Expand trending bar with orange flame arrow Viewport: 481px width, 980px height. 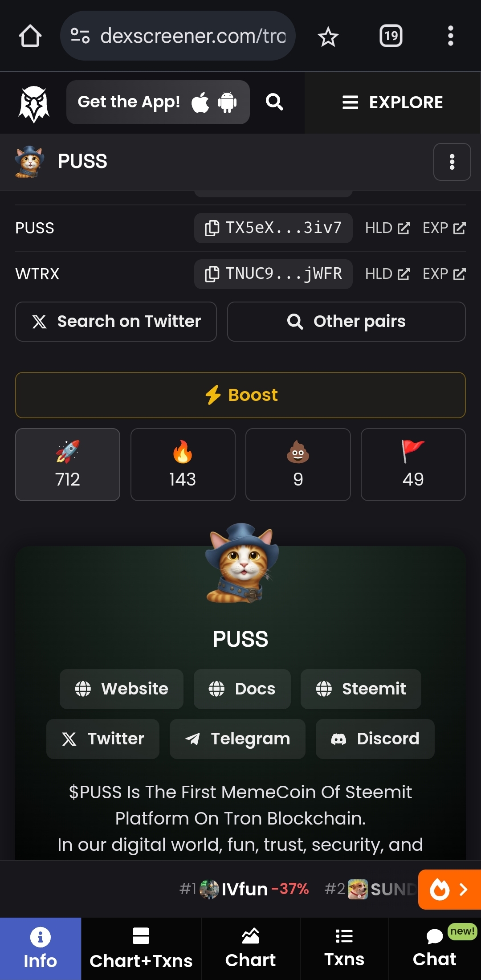tap(449, 890)
